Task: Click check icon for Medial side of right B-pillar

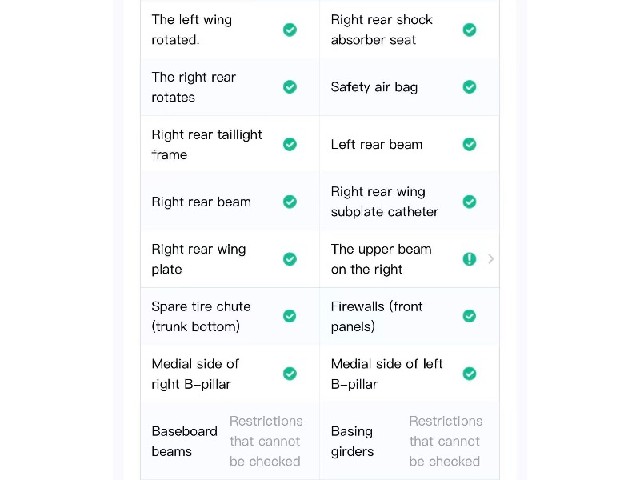Action: click(290, 373)
